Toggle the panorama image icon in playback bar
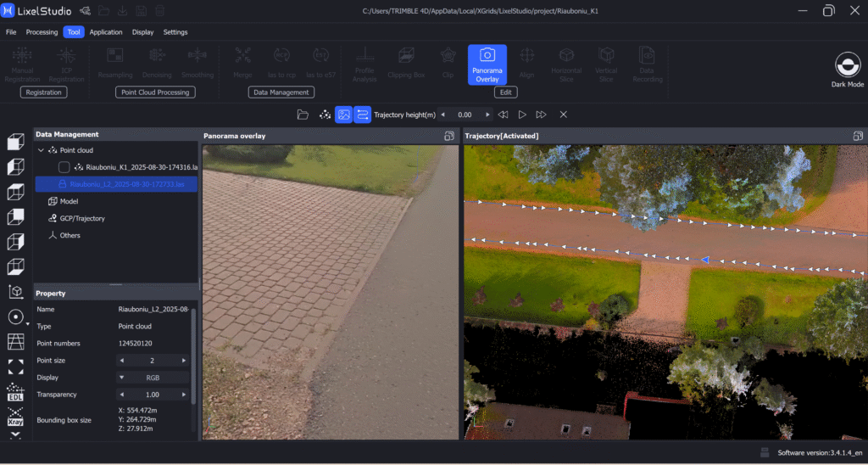Viewport: 868px width, 465px height. 343,115
